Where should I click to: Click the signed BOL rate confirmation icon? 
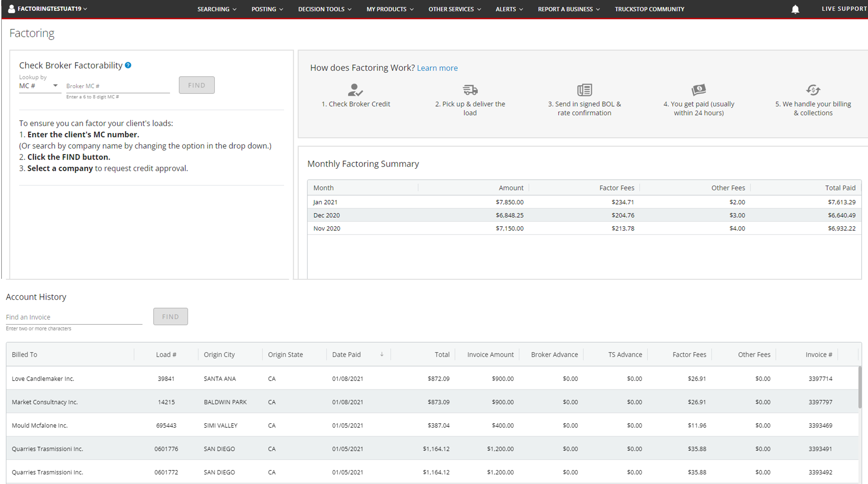[x=584, y=90]
